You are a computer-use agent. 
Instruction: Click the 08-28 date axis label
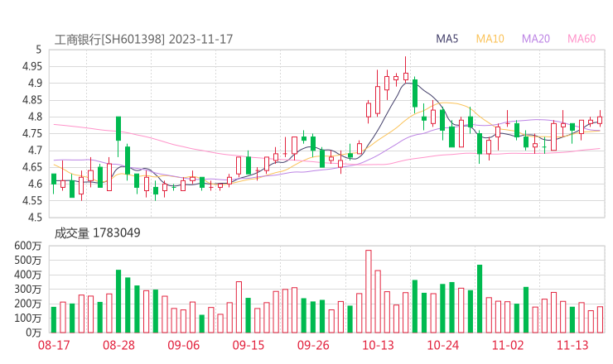pos(118,345)
